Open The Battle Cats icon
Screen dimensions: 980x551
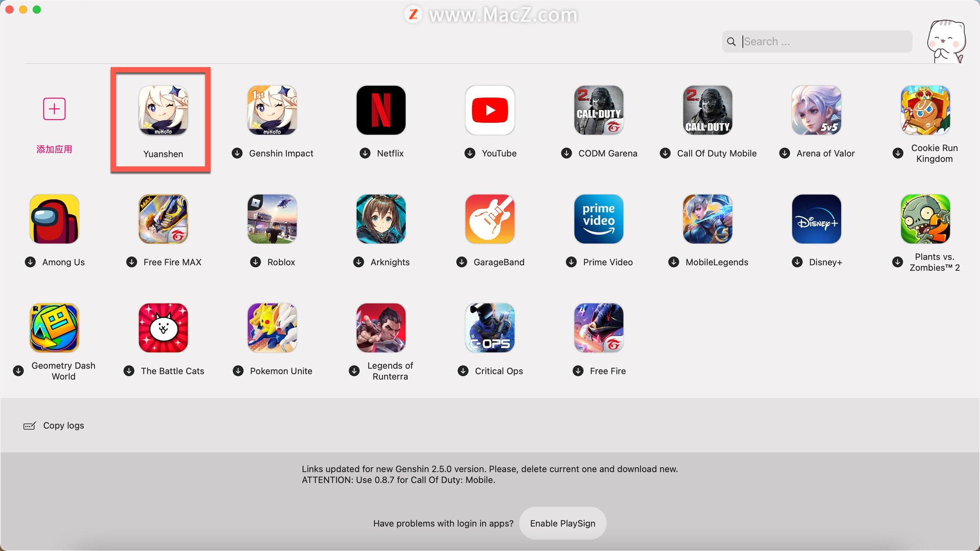coord(163,328)
